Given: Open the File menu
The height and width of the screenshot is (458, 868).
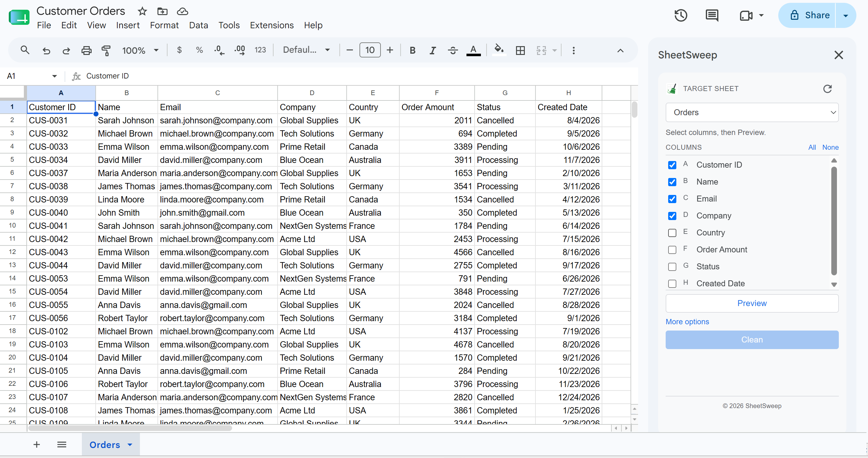Looking at the screenshot, I should click(x=44, y=25).
